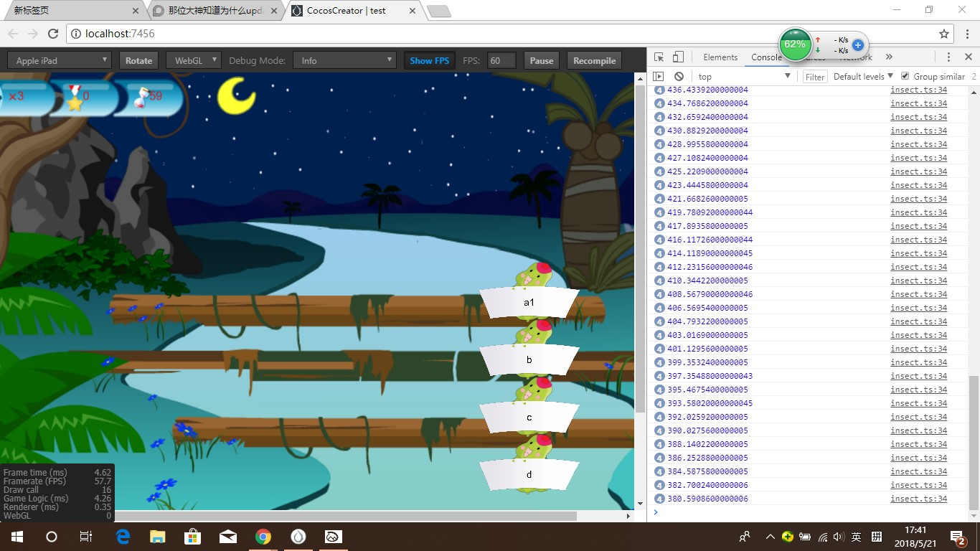Close the DevTools panel
Screen dimensions: 980x551
969,57
